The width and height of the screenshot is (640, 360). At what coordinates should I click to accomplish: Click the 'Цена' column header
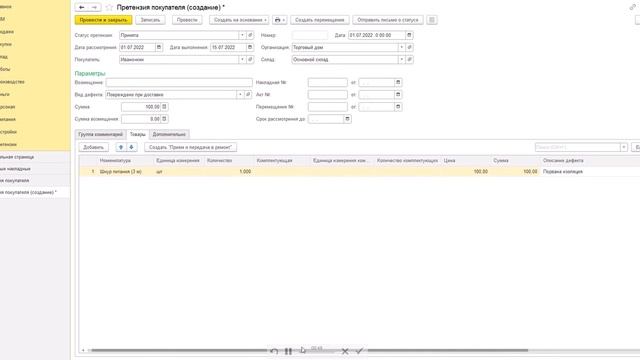pos(466,161)
